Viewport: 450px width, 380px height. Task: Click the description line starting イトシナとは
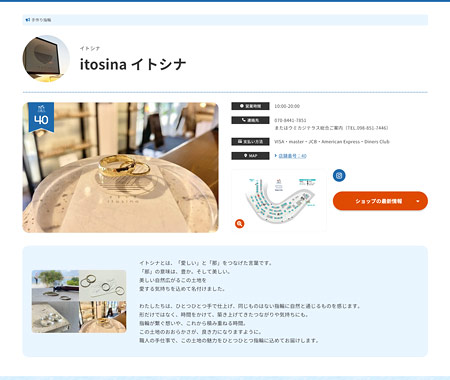tap(206, 263)
